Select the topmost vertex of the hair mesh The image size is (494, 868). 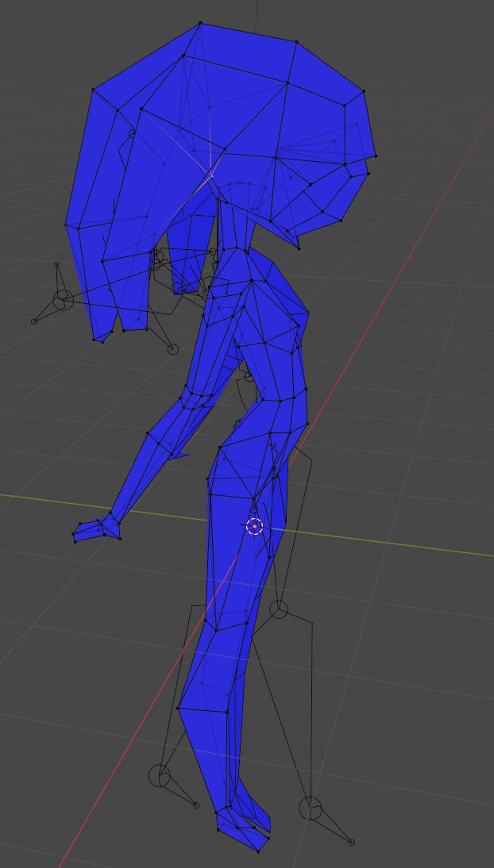pyautogui.click(x=200, y=23)
